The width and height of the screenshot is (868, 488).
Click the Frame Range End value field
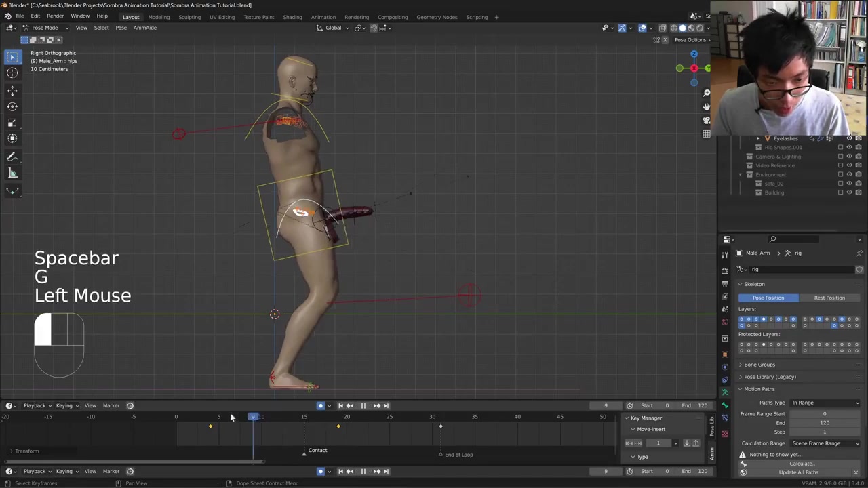coord(824,423)
